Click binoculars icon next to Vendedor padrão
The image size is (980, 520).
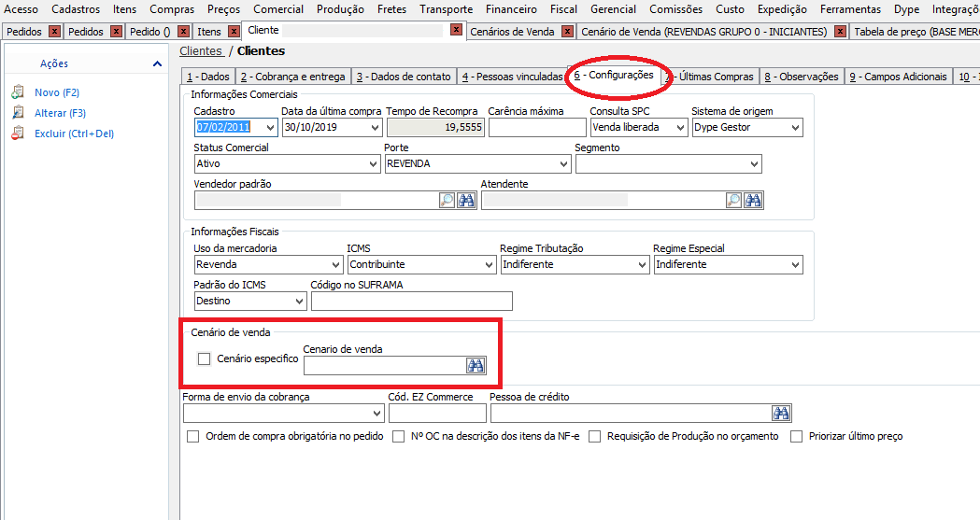coord(466,201)
